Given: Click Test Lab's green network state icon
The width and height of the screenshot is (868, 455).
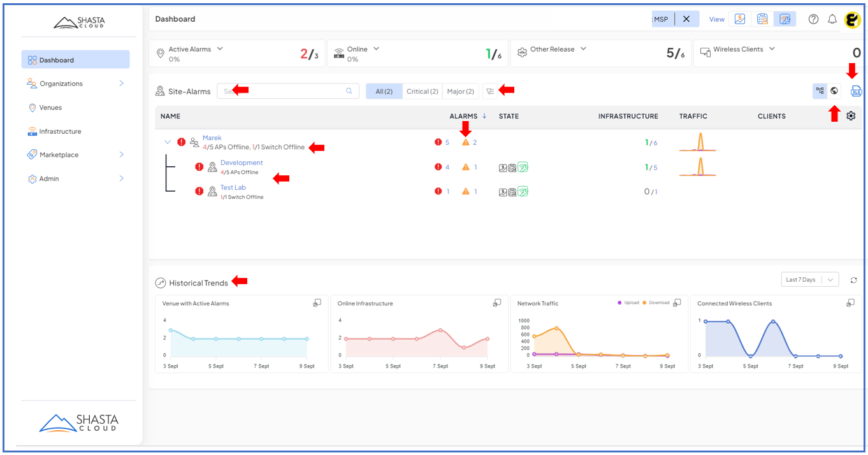Looking at the screenshot, I should coord(523,191).
